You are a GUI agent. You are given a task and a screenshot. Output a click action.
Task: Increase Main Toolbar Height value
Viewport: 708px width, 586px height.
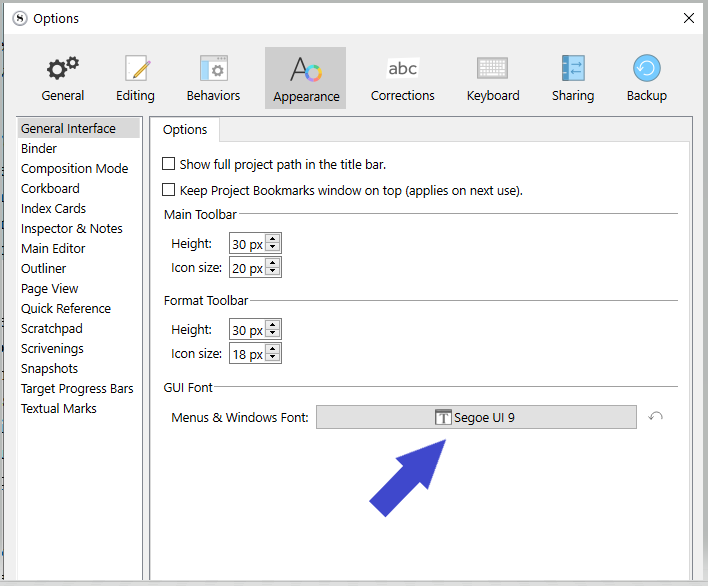pos(273,239)
